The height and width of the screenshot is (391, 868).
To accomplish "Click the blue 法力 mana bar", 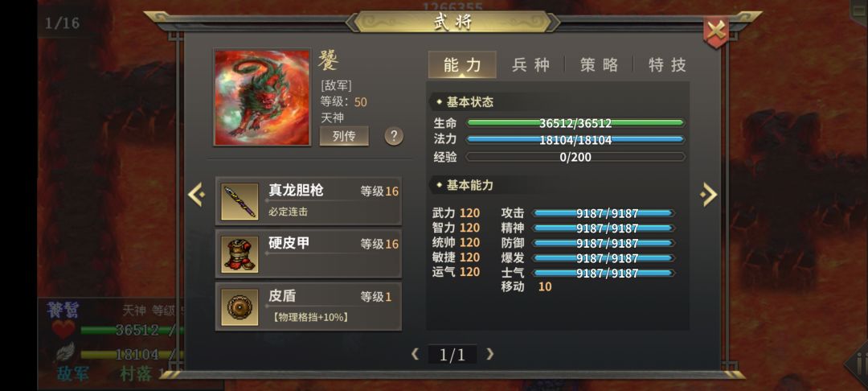I will click(x=575, y=139).
